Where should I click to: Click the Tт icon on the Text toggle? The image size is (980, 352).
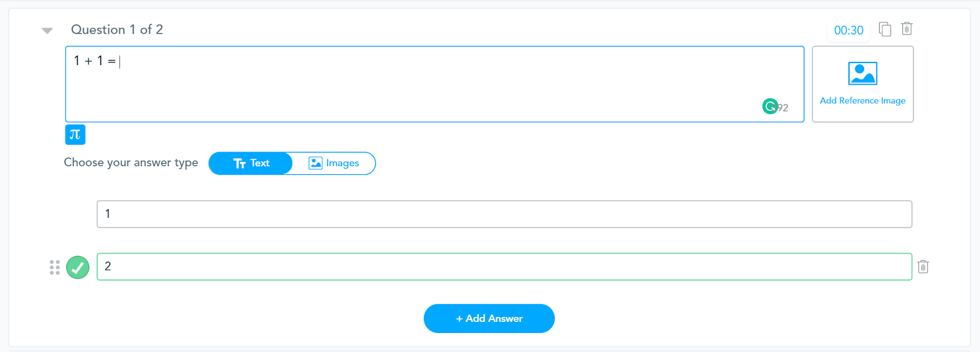pyautogui.click(x=239, y=163)
